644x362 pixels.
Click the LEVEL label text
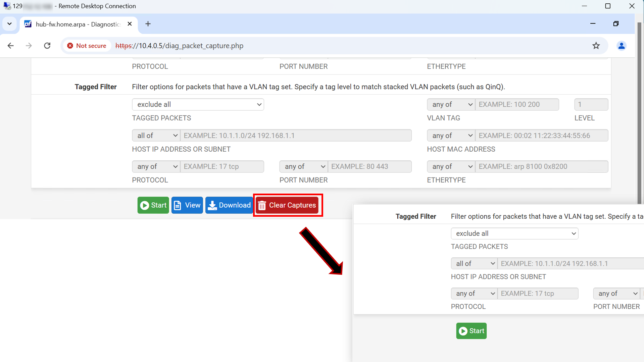(x=585, y=118)
